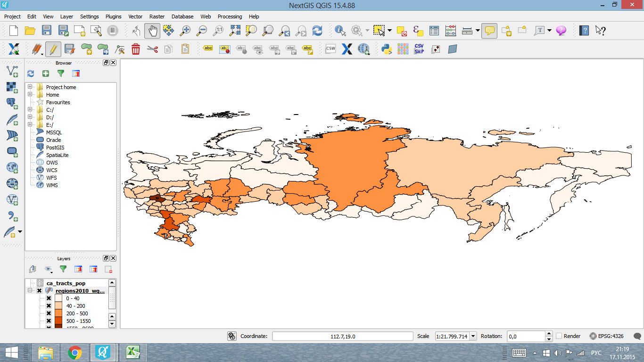
Task: Open the Layer menu
Action: [66, 16]
